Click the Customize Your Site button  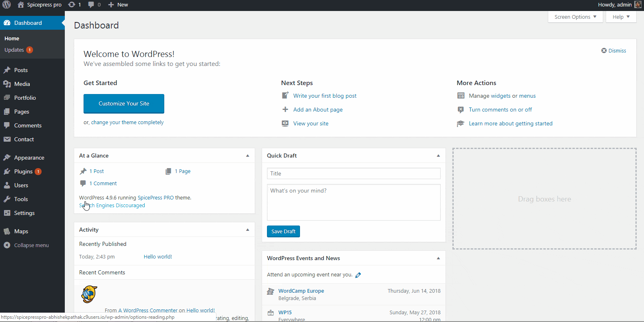[x=124, y=103]
